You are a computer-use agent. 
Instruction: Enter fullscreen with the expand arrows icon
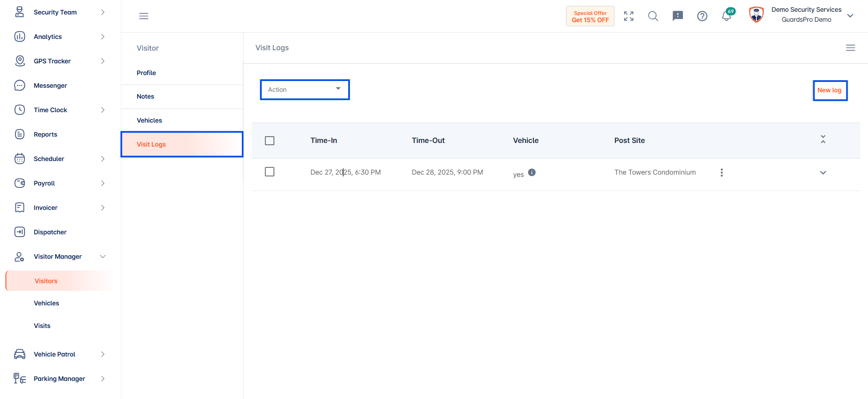coord(628,16)
